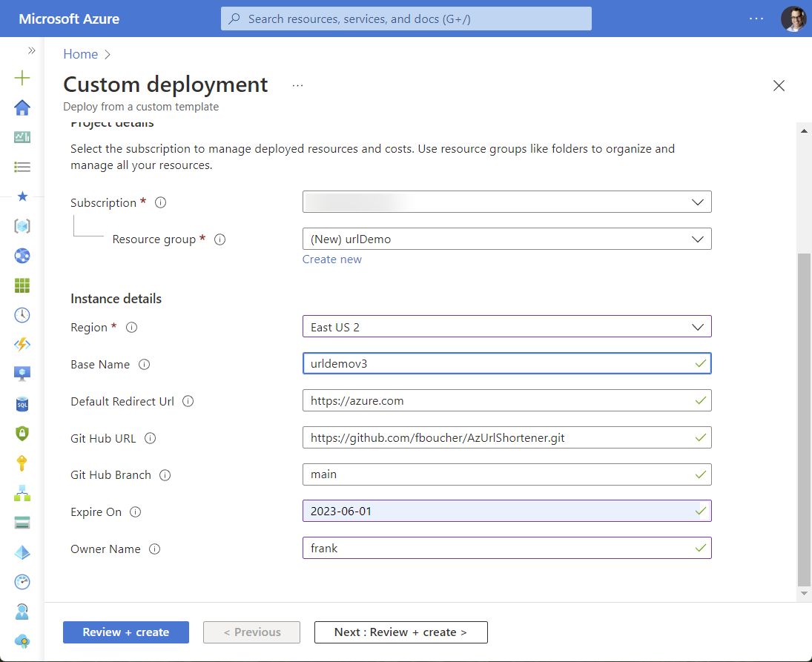Open the ellipsis menu beside Custom deployment
The width and height of the screenshot is (812, 662).
point(297,85)
